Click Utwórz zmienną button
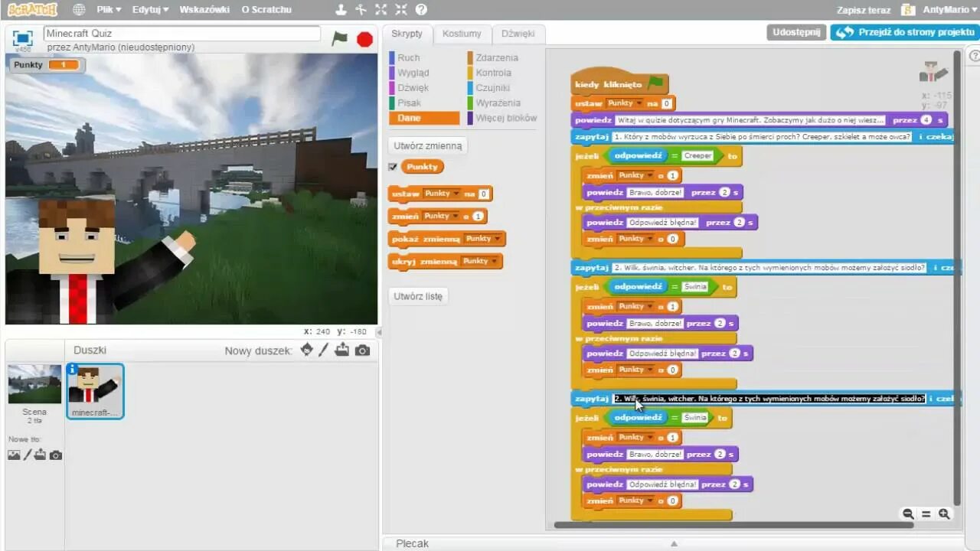Image resolution: width=980 pixels, height=551 pixels. pyautogui.click(x=428, y=145)
